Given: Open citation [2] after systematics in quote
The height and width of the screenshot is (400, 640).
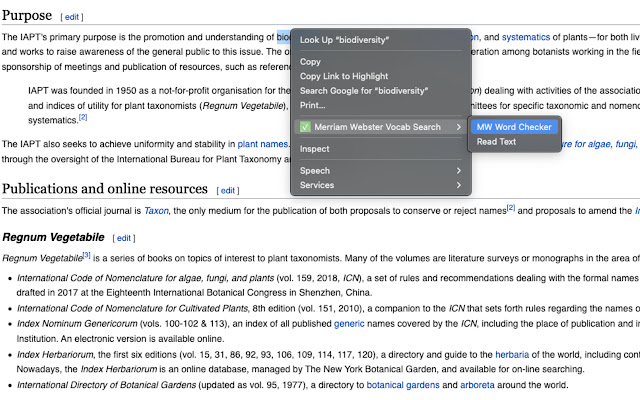Looking at the screenshot, I should (x=83, y=118).
